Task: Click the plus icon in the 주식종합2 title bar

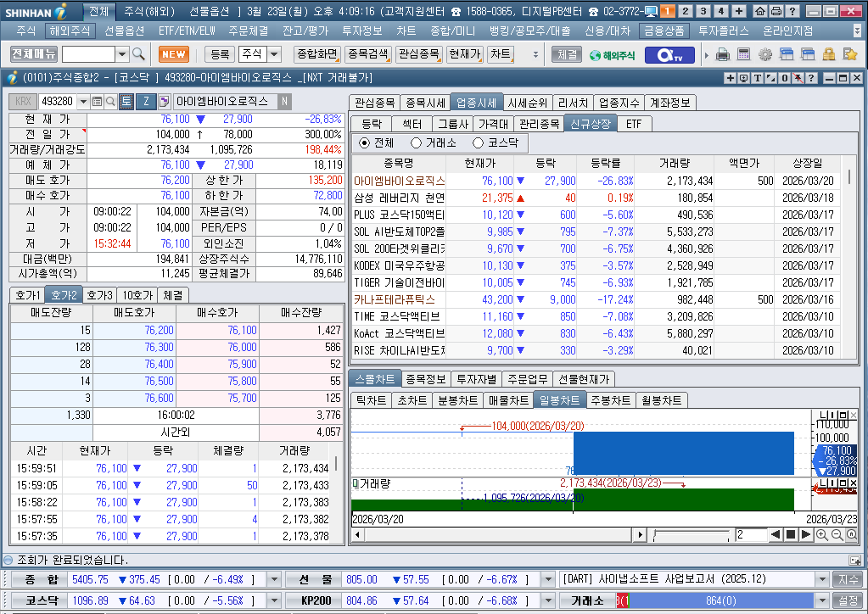Action: 731,78
